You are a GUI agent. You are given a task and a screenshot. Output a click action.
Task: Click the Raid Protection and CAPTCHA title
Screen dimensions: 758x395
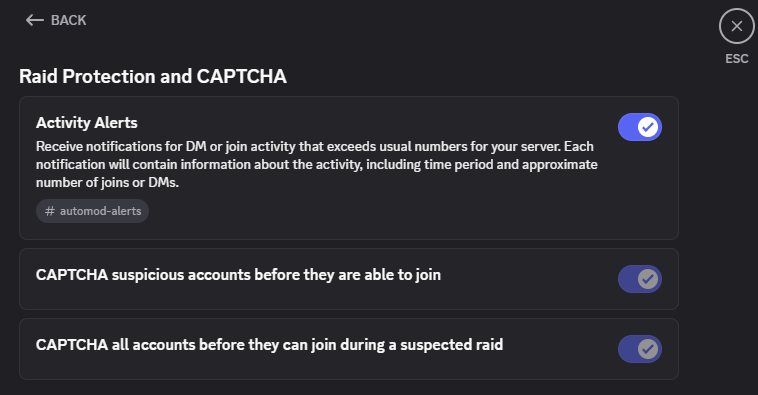153,76
